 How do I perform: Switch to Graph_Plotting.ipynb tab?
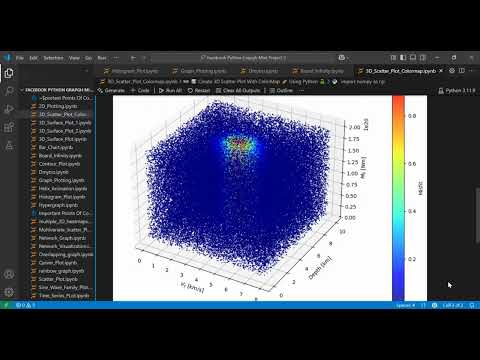click(x=199, y=71)
